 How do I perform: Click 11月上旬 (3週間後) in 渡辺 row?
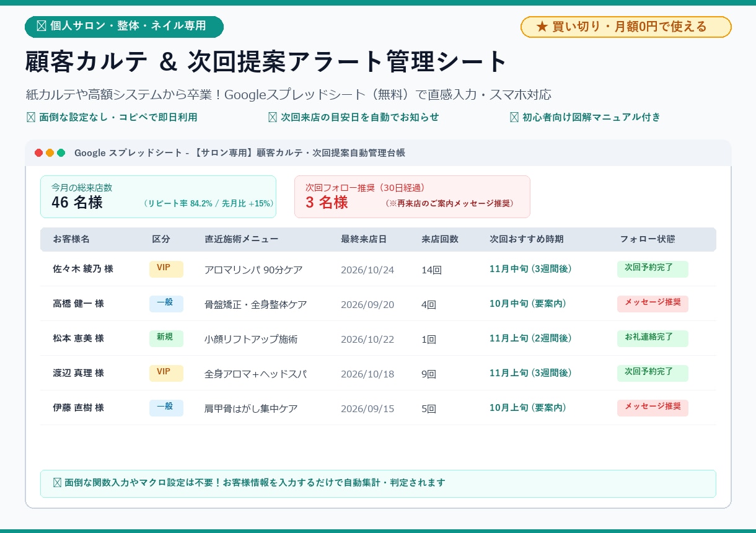(530, 373)
